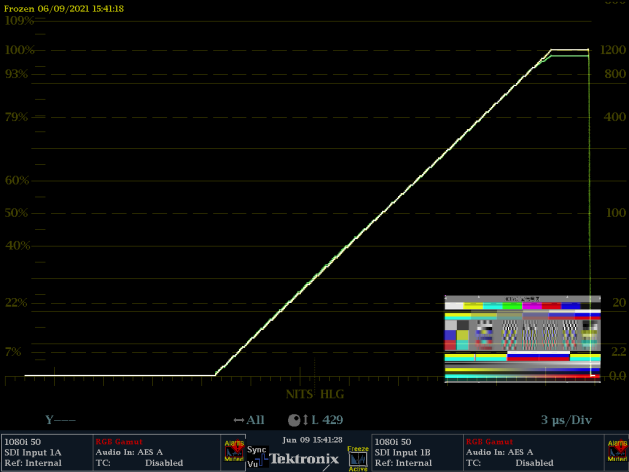
Task: Click the red 'RGB Gamut' alarm for Input 1A
Action: click(x=119, y=442)
